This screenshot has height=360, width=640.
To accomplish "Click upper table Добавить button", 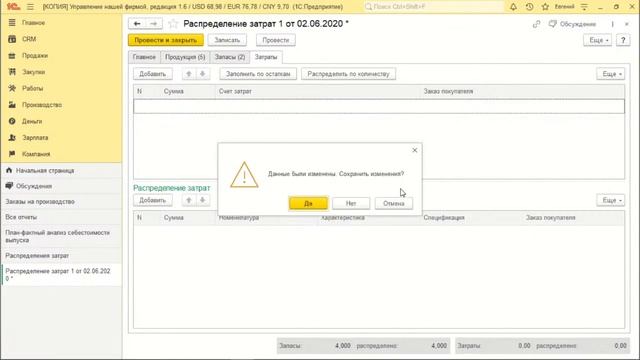I will click(153, 74).
